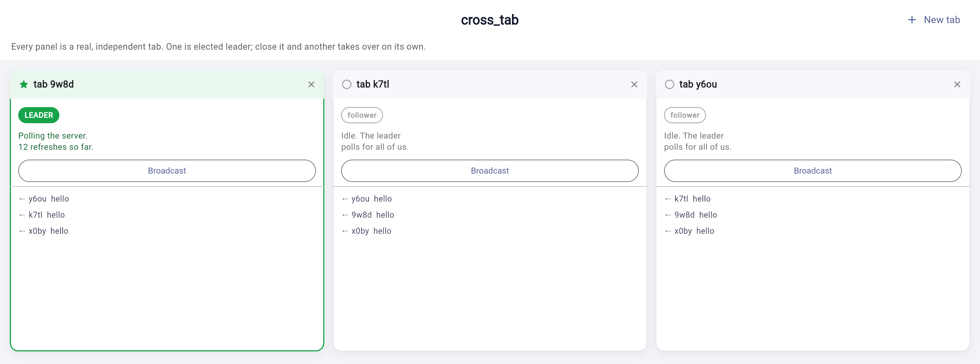Image resolution: width=980 pixels, height=364 pixels.
Task: Select the tab y6ou header title
Action: pos(698,84)
